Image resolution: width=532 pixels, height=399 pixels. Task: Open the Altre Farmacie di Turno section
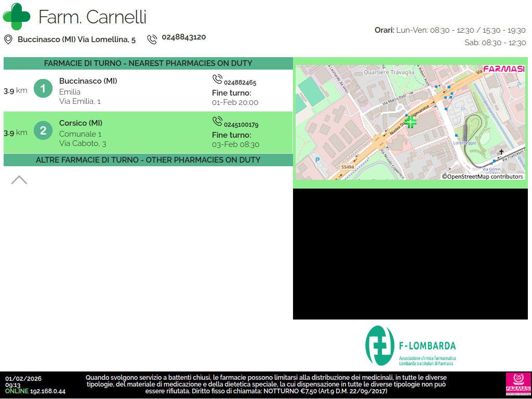tap(148, 160)
